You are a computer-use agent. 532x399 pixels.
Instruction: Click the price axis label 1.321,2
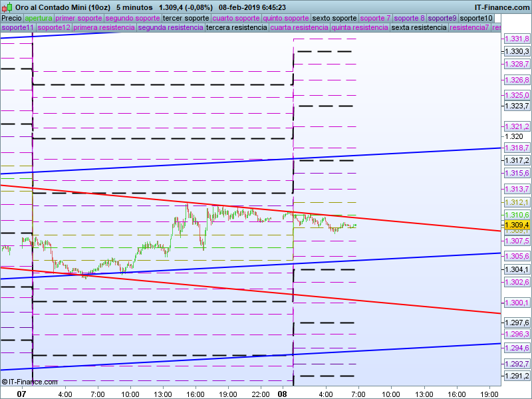pyautogui.click(x=517, y=126)
